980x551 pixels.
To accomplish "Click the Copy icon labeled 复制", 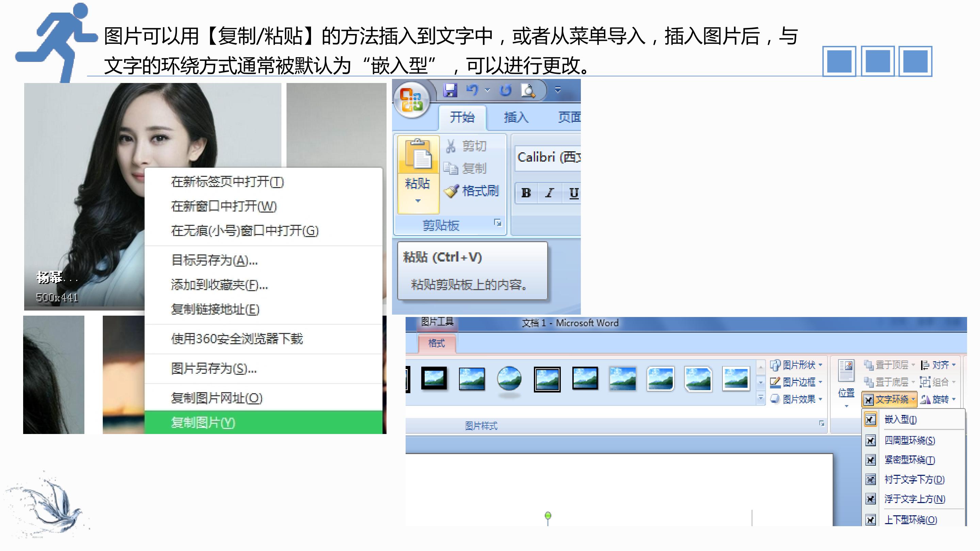I will click(451, 168).
